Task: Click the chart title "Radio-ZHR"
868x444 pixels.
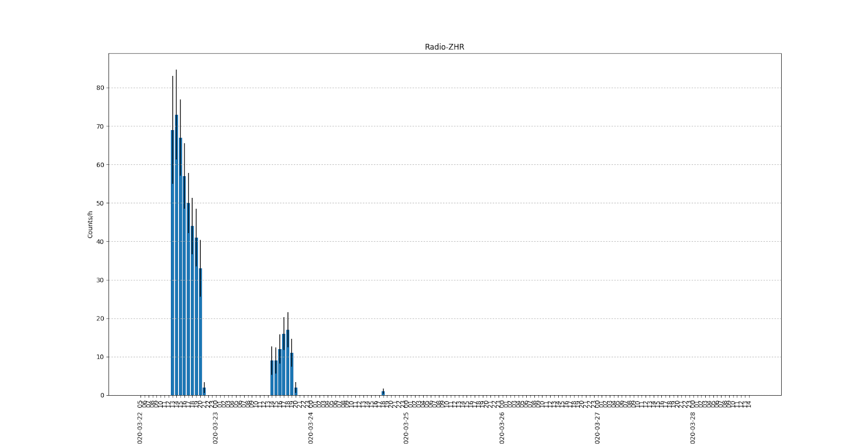Action: click(444, 47)
